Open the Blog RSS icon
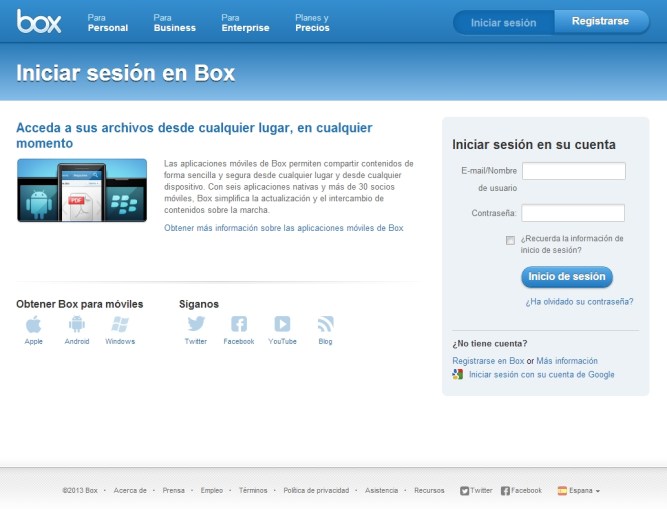This screenshot has width=667, height=509. (x=325, y=324)
